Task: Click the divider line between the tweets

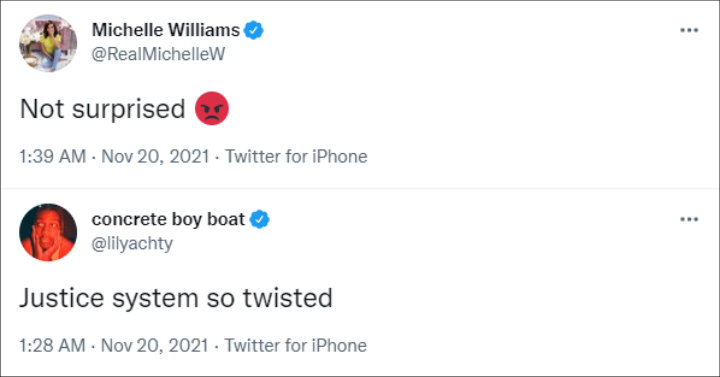Action: pos(360,188)
